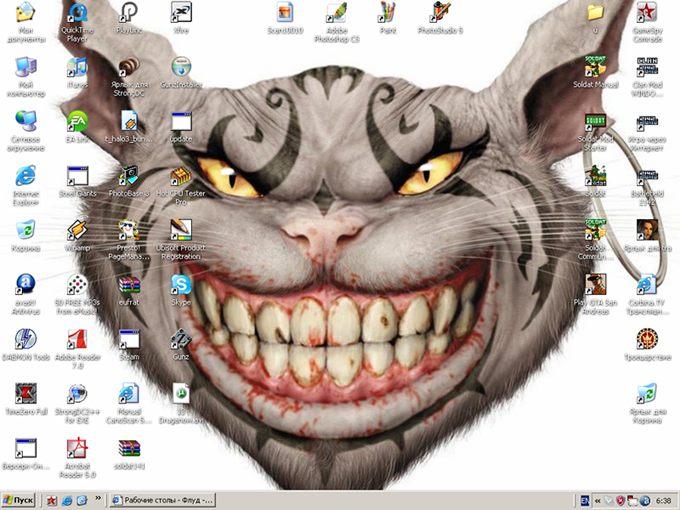
Task: Launch iTunes shortcut
Action: (x=77, y=67)
